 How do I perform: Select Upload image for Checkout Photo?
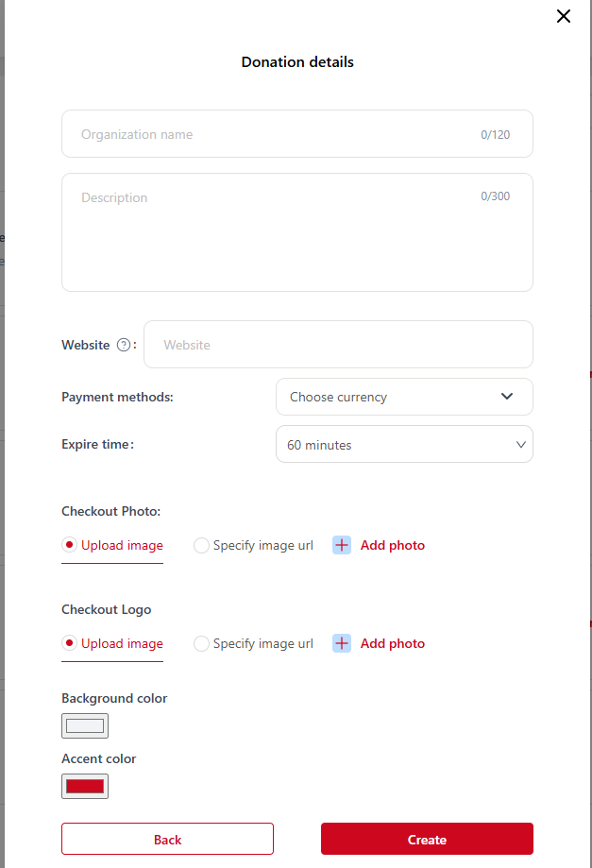70,545
